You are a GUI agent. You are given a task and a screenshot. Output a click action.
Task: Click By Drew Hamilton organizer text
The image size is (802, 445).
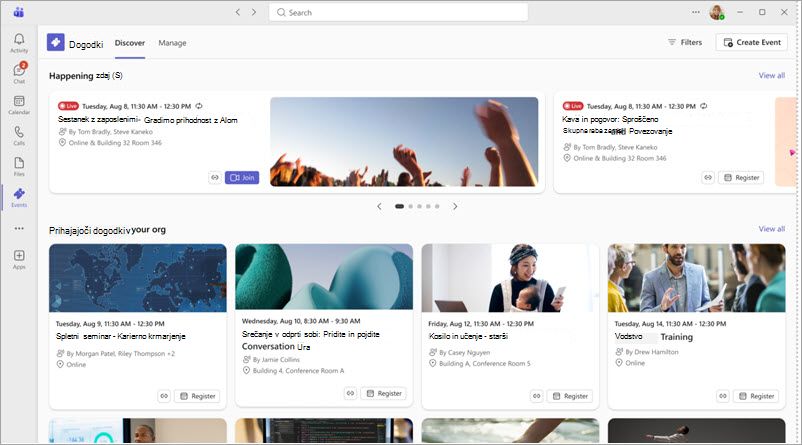[652, 352]
